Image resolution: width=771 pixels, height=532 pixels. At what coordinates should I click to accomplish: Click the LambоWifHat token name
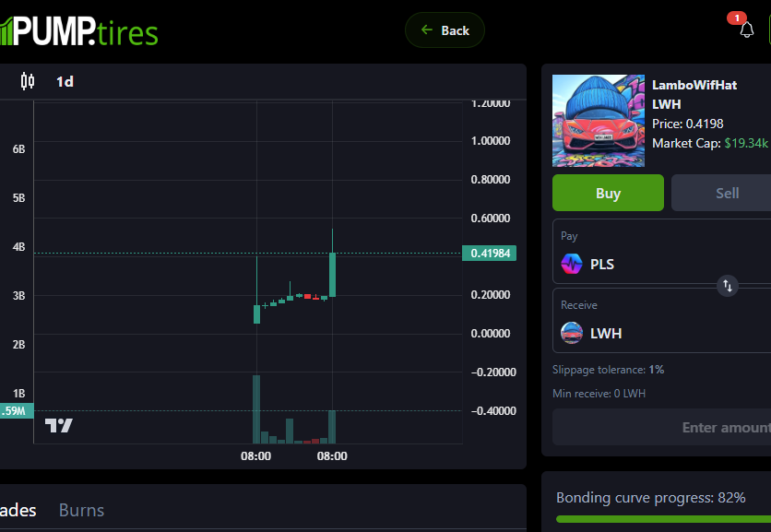[x=694, y=85]
